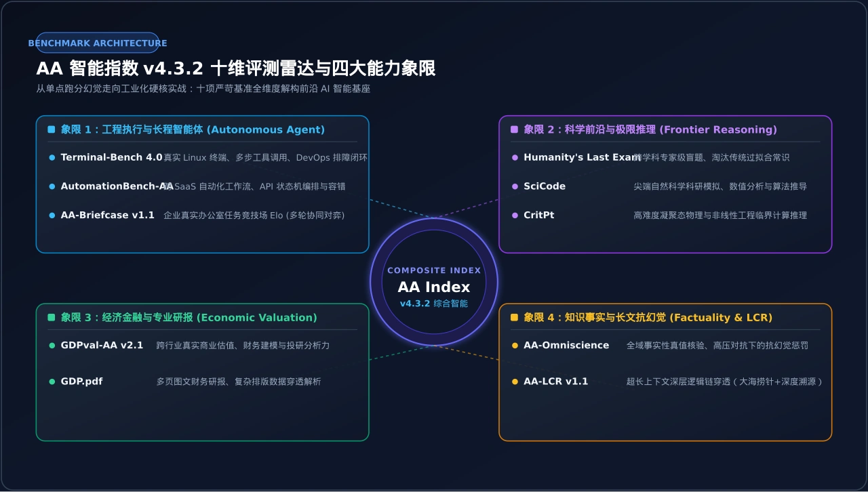This screenshot has height=492, width=868.
Task: Click the AutomationBench-AA label
Action: click(117, 186)
